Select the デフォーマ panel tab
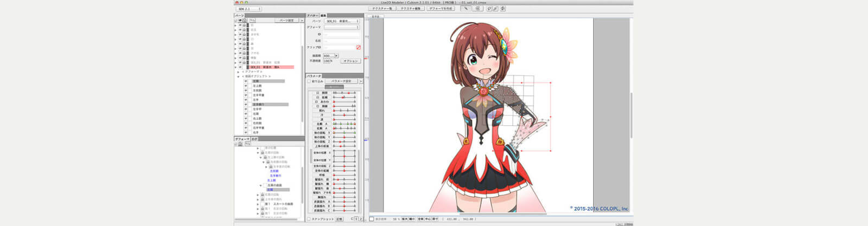The width and height of the screenshot is (868, 226). click(242, 139)
